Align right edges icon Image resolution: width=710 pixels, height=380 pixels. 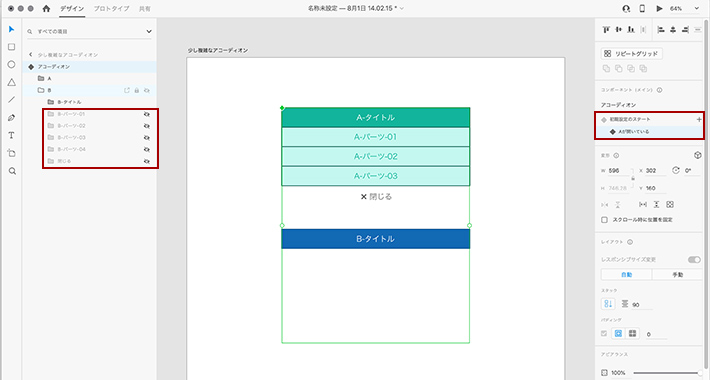pos(685,30)
